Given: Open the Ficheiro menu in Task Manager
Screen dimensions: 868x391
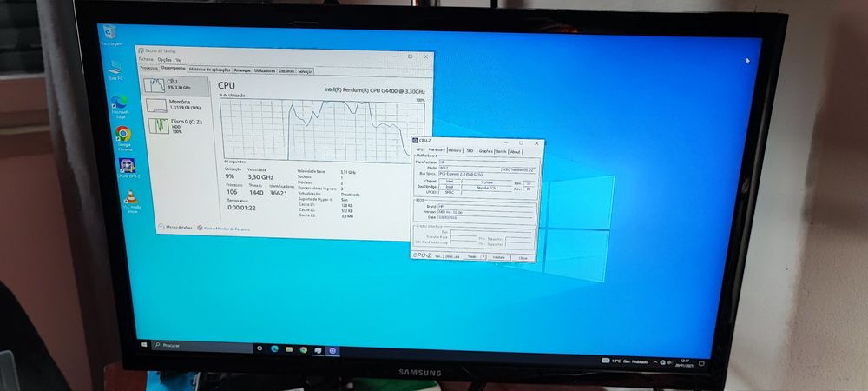Looking at the screenshot, I should (x=146, y=59).
